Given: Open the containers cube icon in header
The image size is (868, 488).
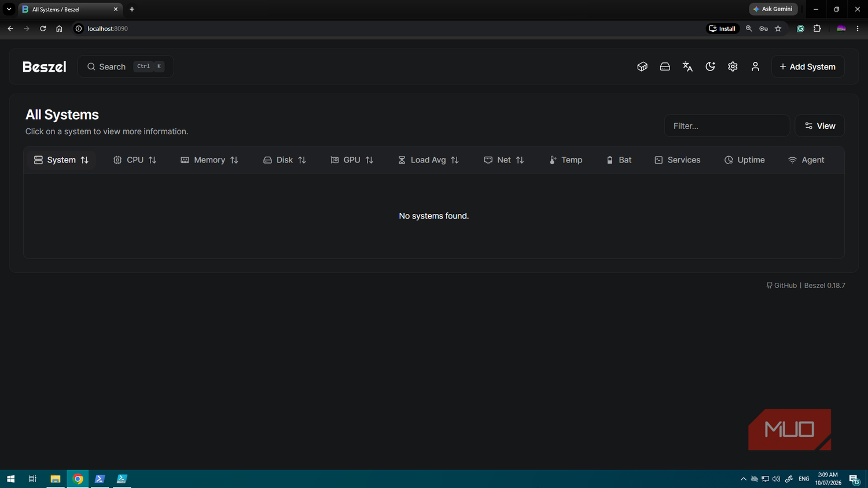Looking at the screenshot, I should 642,66.
